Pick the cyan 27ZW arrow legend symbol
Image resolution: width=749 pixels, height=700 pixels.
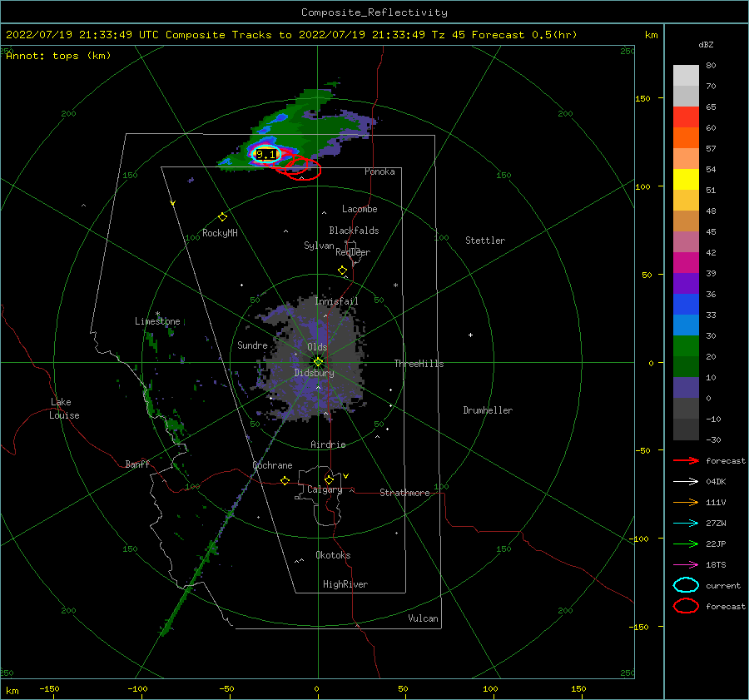coord(686,524)
